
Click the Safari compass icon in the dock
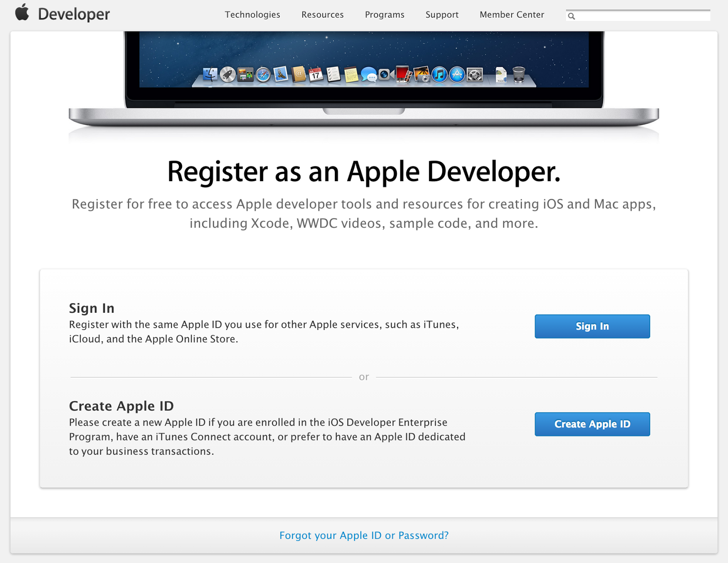pyautogui.click(x=263, y=74)
